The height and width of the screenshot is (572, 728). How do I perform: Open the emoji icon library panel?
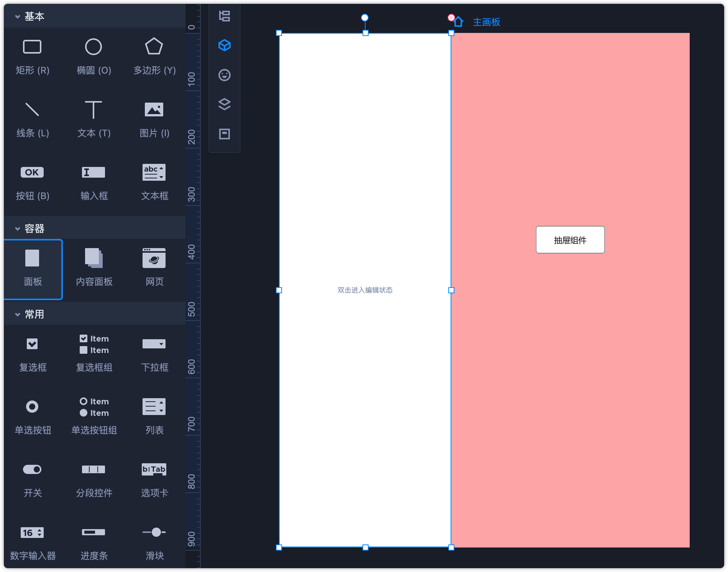225,75
